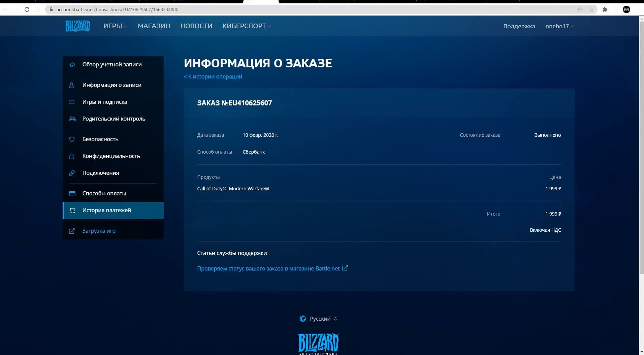Follow the Загрузка игр link
This screenshot has height=355, width=644.
pyautogui.click(x=113, y=231)
